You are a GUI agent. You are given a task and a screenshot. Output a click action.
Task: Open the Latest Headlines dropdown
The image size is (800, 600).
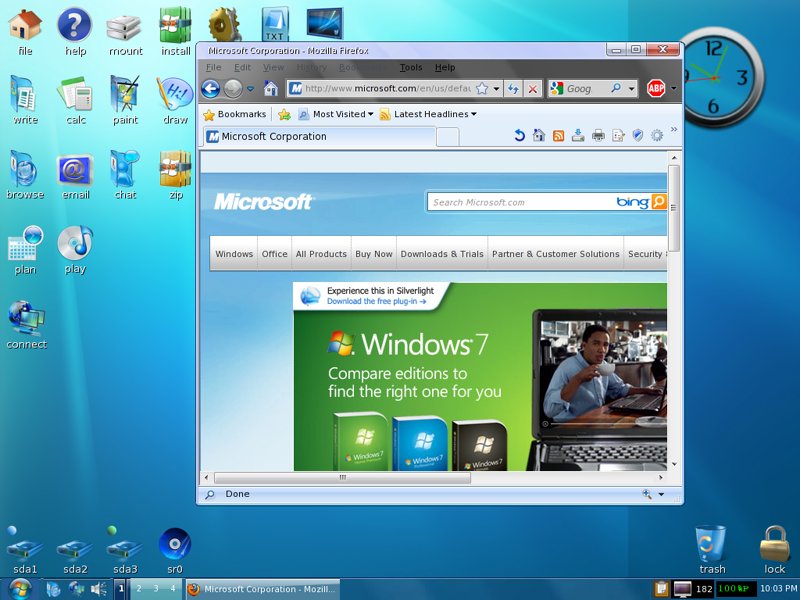[429, 114]
